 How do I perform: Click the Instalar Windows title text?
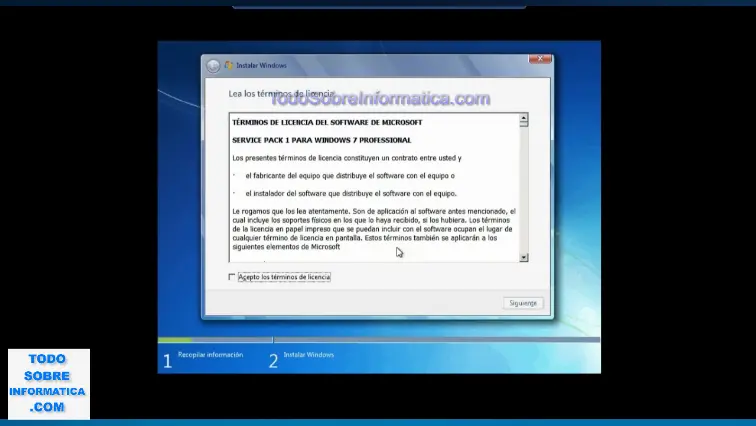[261, 66]
